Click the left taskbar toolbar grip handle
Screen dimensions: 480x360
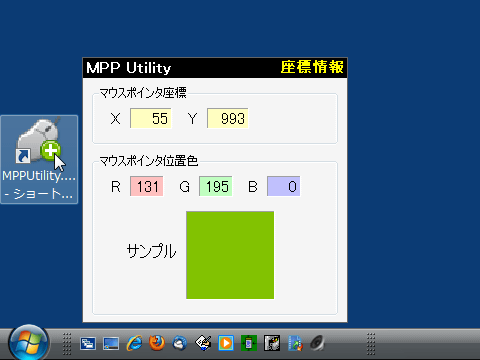pos(67,344)
